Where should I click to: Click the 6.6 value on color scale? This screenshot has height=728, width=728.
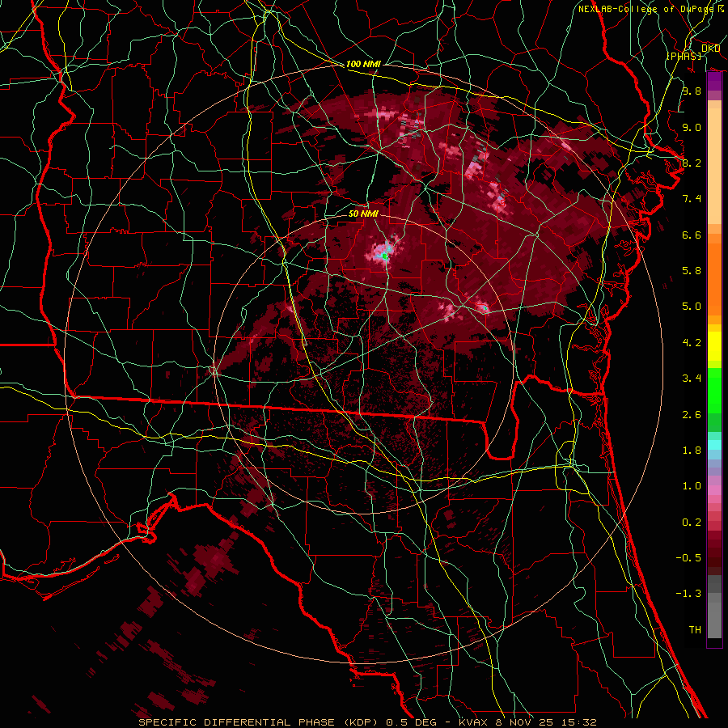click(692, 235)
